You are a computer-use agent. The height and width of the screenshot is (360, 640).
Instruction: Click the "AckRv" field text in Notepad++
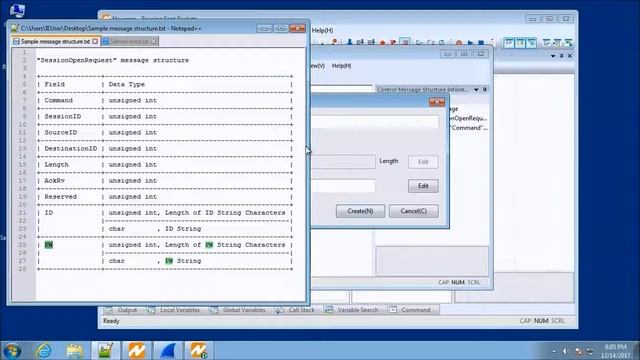pyautogui.click(x=54, y=180)
